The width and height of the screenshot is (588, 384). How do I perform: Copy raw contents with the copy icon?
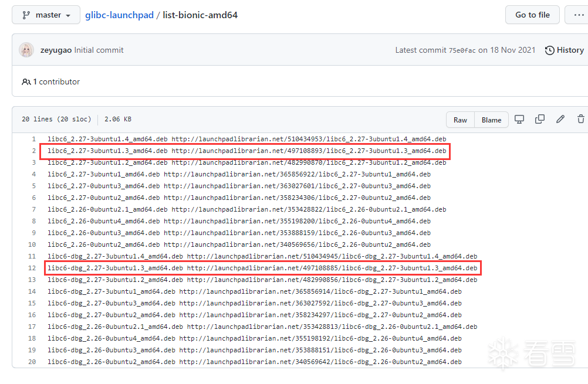540,120
